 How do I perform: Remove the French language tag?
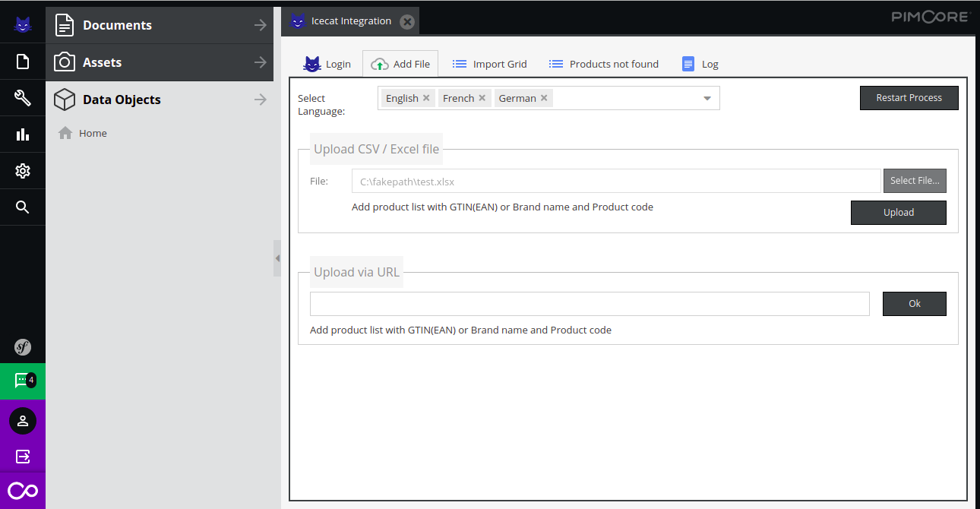tap(482, 98)
